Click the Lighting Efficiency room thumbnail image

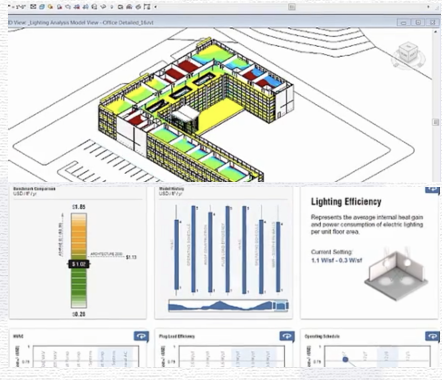[397, 273]
